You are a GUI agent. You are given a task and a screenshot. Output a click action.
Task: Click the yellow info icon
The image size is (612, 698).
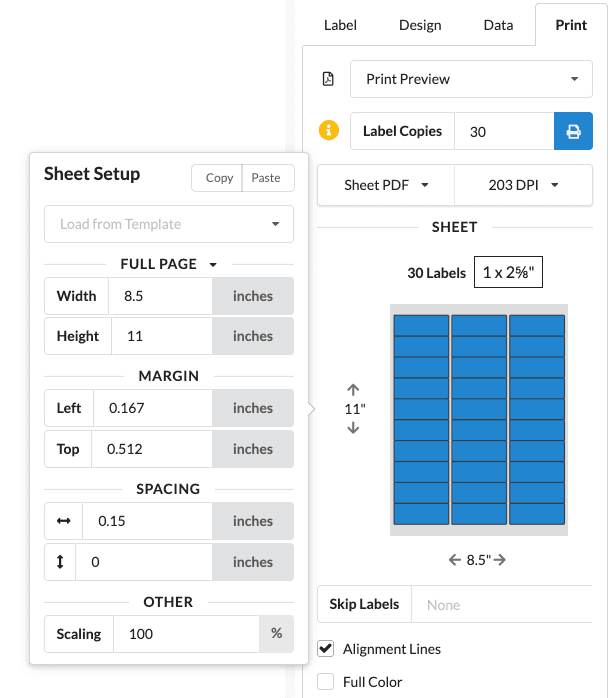tap(328, 131)
